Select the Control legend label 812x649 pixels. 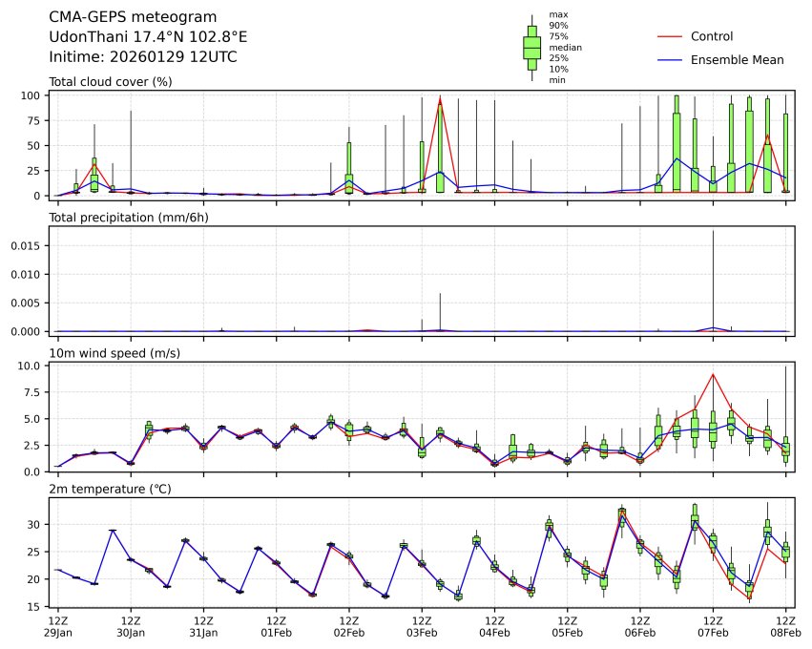click(711, 36)
